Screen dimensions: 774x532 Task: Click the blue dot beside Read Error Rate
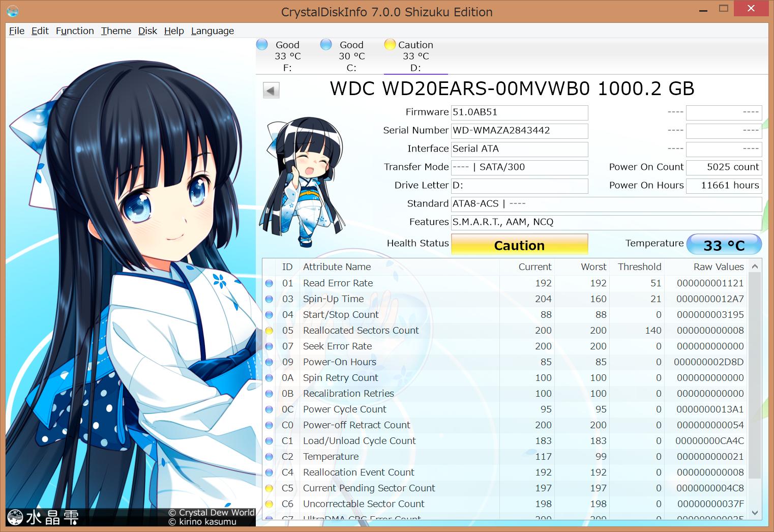point(269,283)
